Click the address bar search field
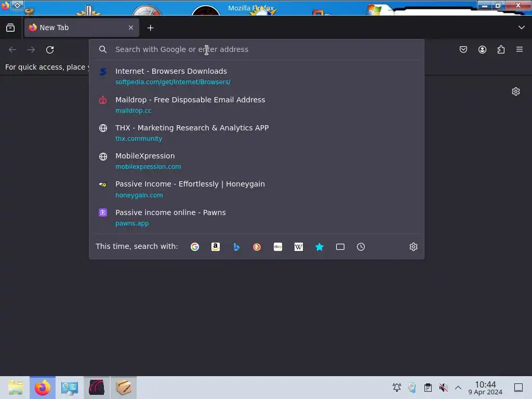 coord(257,49)
